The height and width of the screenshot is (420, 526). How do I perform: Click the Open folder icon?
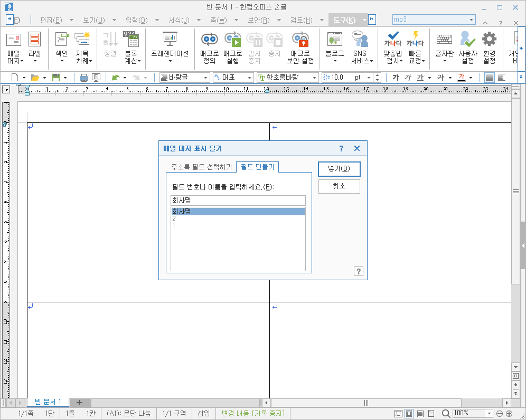click(35, 78)
